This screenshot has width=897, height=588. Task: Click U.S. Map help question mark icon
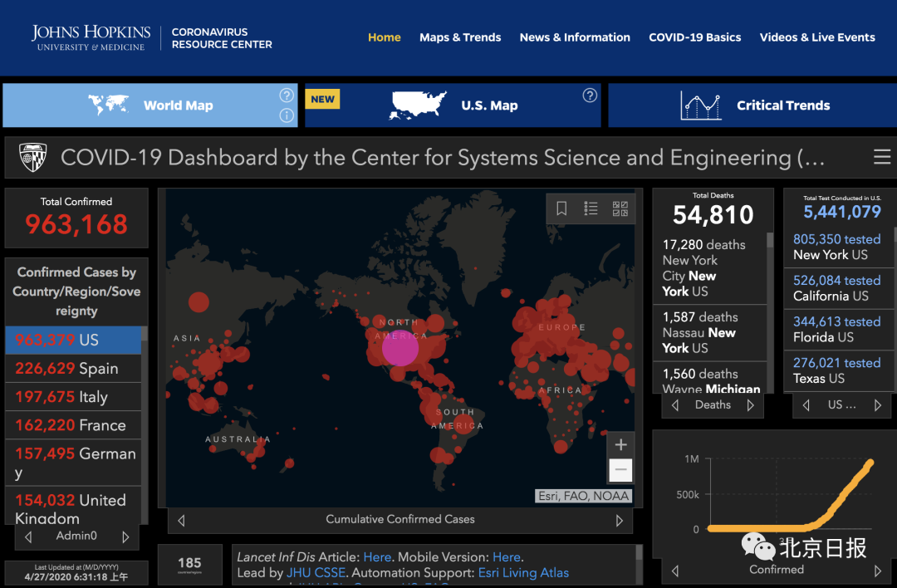click(590, 96)
